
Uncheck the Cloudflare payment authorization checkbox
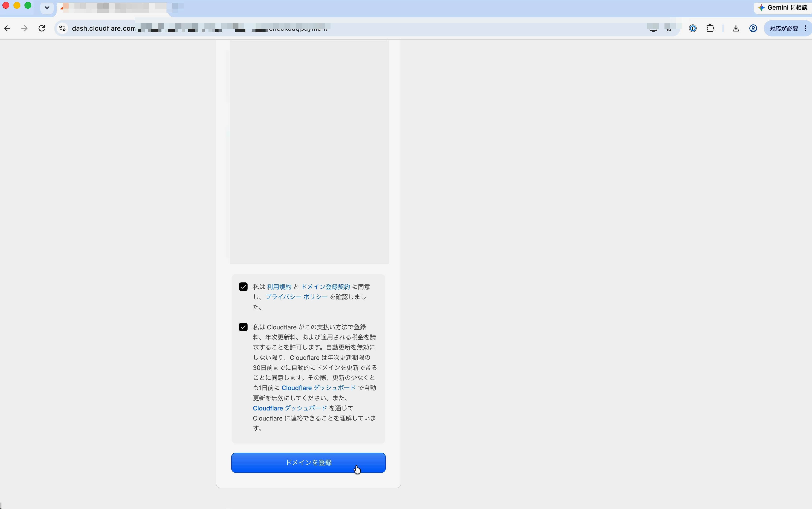pos(243,327)
